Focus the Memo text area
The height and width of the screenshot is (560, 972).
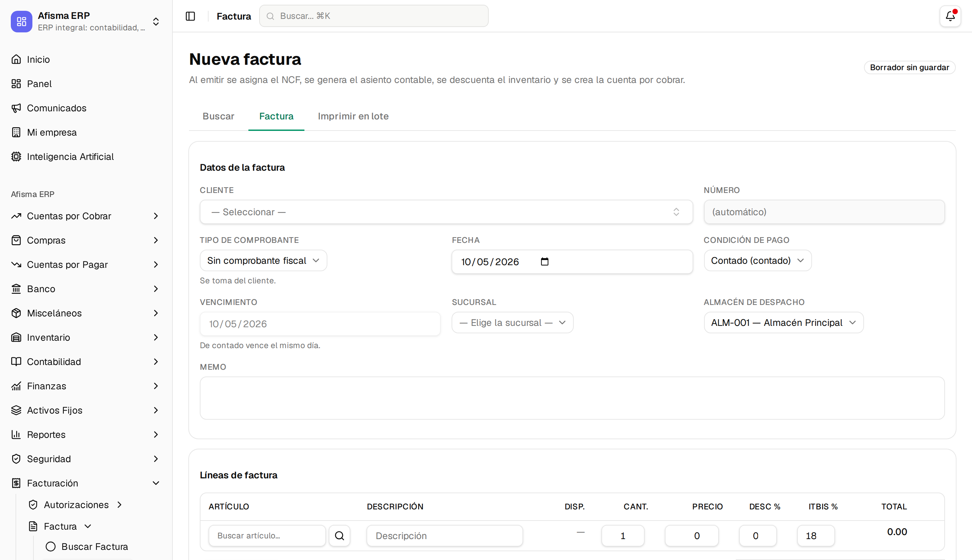(x=572, y=398)
